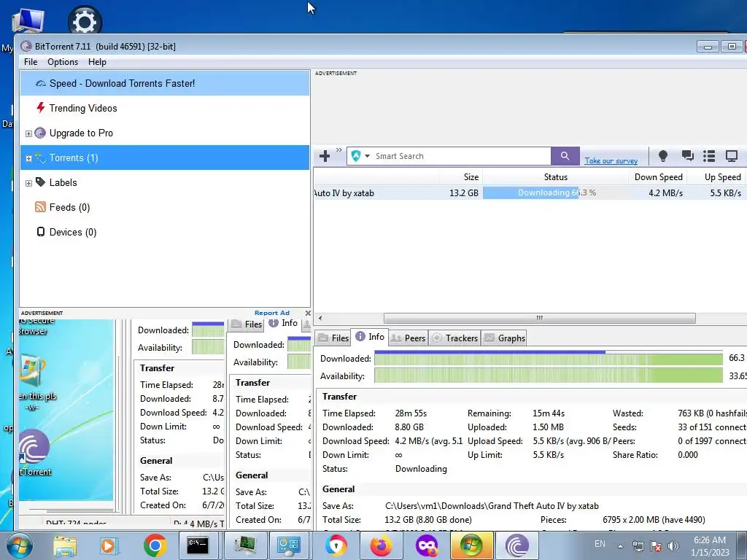Open the Control Panel taskbar icon
747x560 pixels.
tap(289, 545)
